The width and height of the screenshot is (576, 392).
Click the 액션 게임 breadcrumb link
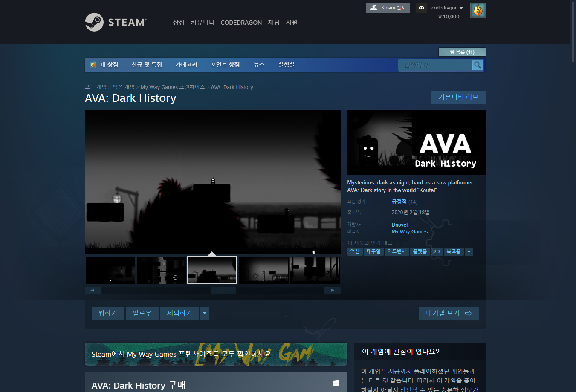click(123, 87)
